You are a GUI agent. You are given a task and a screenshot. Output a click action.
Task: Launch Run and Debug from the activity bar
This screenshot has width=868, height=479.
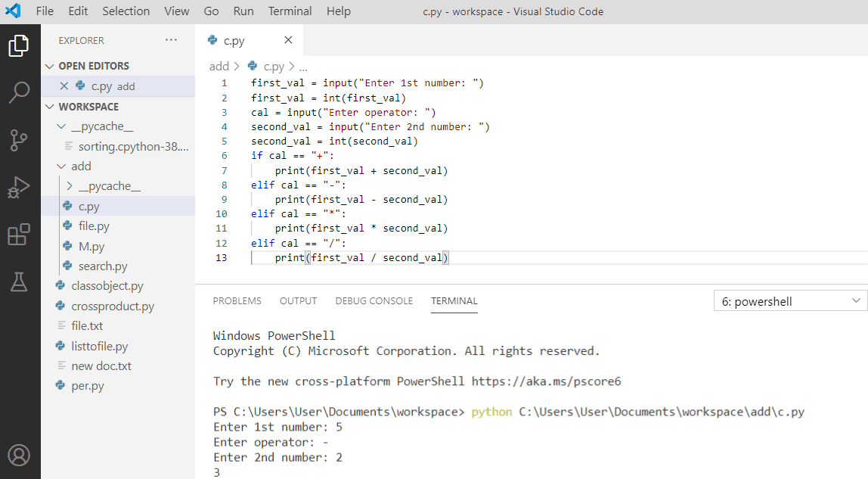coord(20,186)
